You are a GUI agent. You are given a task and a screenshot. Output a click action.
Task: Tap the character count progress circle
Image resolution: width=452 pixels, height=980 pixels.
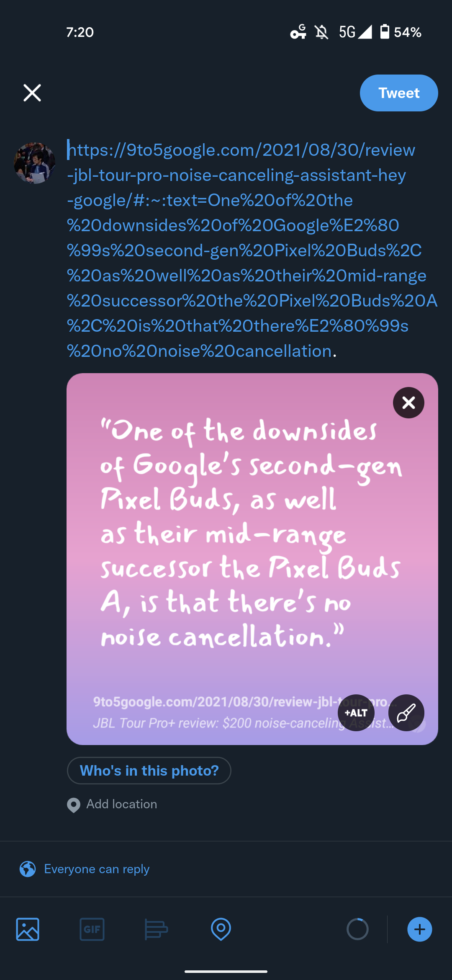(x=357, y=929)
